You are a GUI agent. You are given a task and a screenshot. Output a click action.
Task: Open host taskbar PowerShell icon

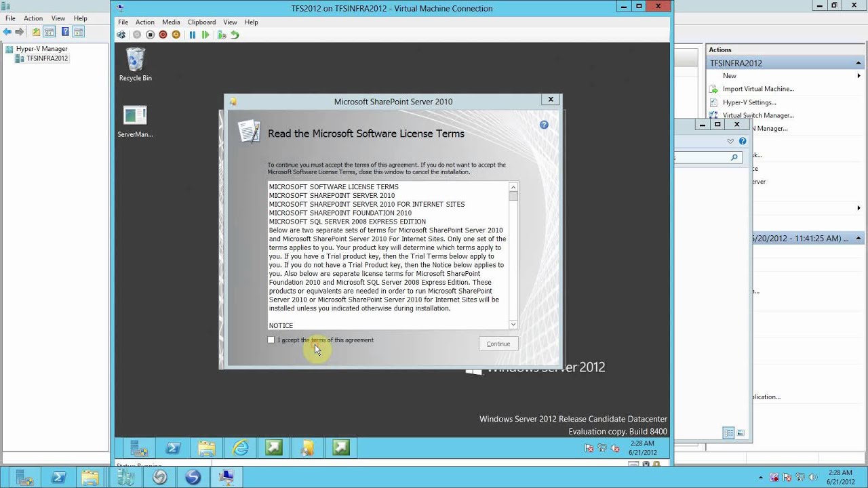click(58, 478)
